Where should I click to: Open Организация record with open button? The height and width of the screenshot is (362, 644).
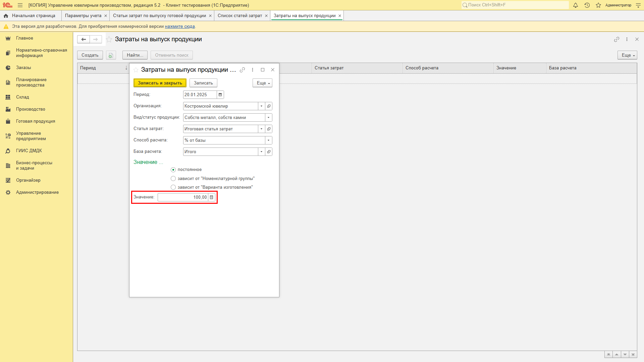coord(269,106)
